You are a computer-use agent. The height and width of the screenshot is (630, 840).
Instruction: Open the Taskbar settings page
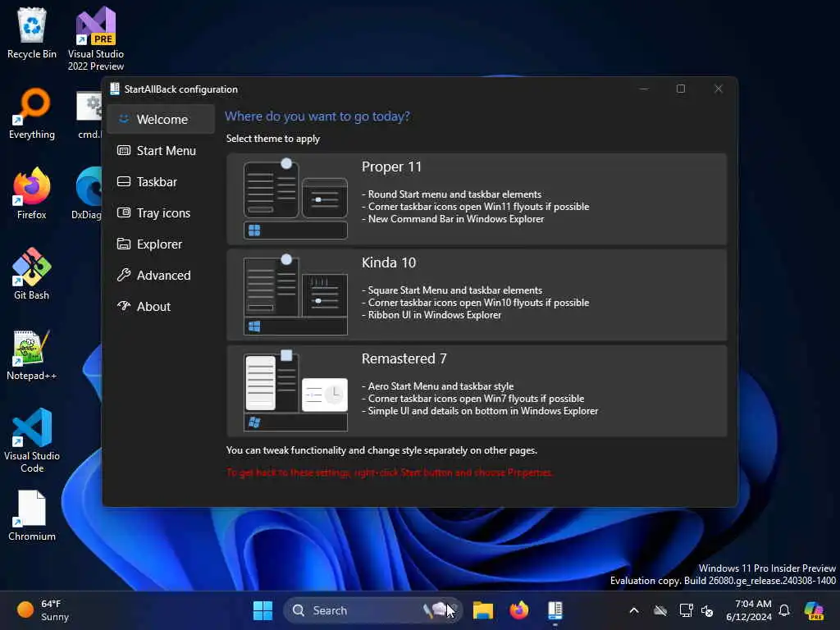point(160,181)
